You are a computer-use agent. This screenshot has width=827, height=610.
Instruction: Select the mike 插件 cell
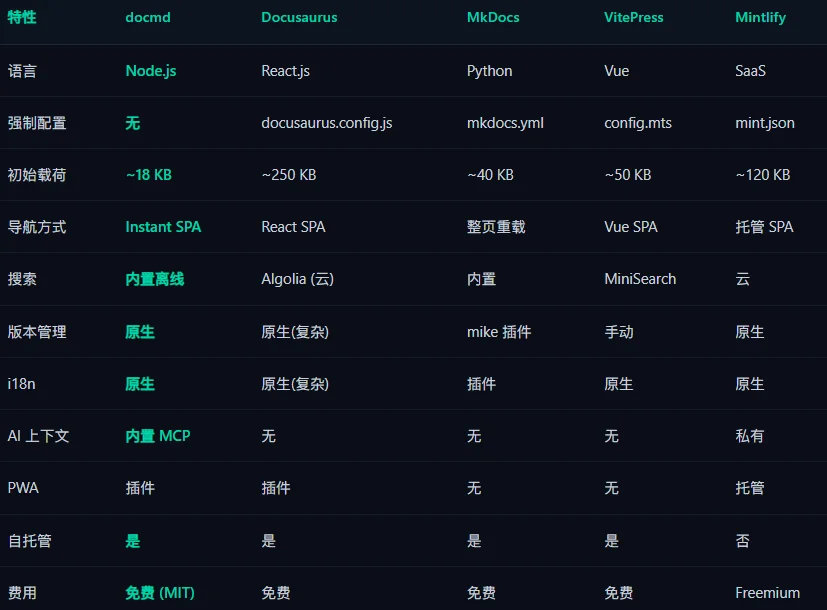(499, 332)
